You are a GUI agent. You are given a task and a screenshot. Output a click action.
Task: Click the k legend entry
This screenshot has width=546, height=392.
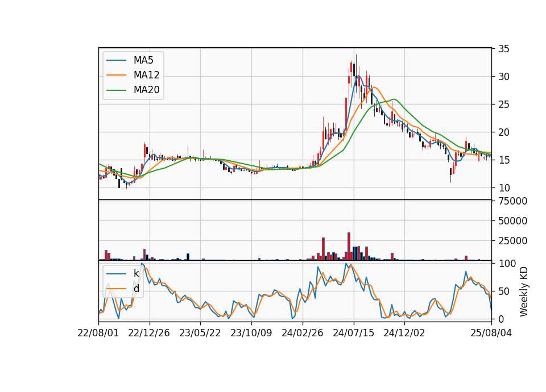(x=123, y=273)
